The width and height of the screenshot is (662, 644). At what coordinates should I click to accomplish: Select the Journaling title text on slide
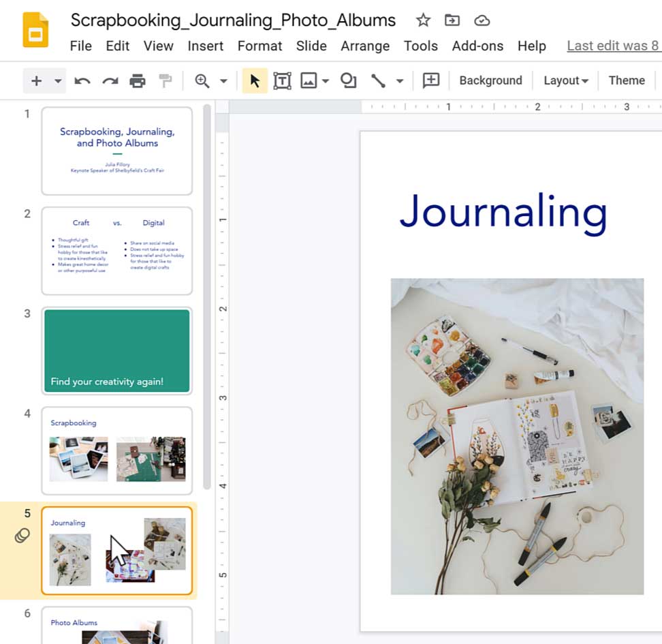click(x=503, y=213)
